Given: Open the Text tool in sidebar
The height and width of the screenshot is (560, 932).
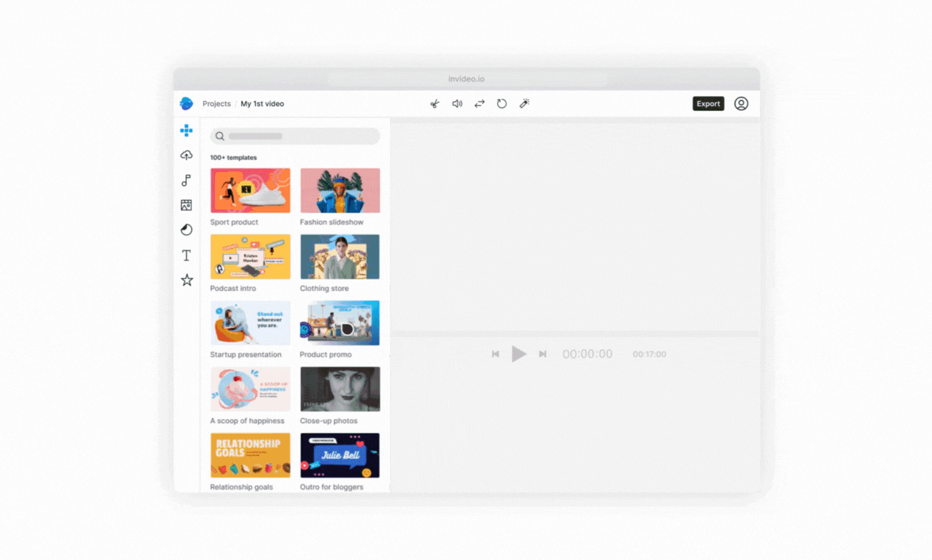Looking at the screenshot, I should (x=186, y=255).
